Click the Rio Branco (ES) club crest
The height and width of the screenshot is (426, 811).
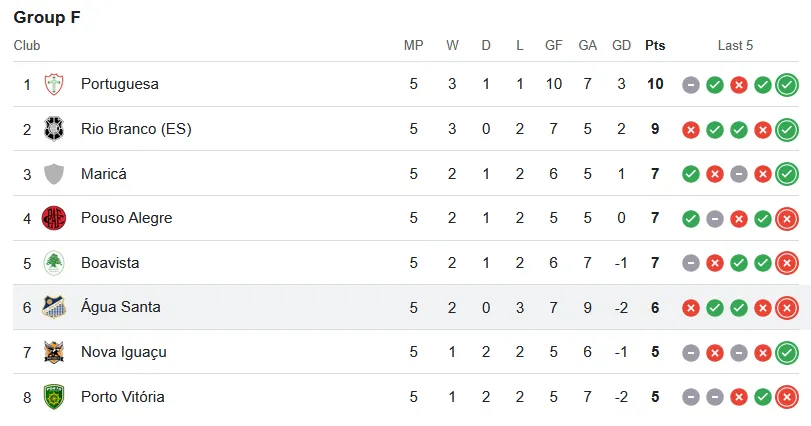54,129
